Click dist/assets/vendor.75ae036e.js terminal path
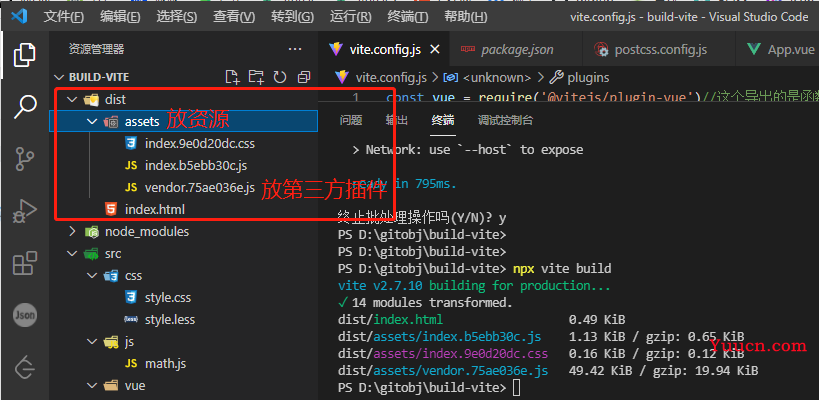Screen dimensions: 819x400 (443, 371)
